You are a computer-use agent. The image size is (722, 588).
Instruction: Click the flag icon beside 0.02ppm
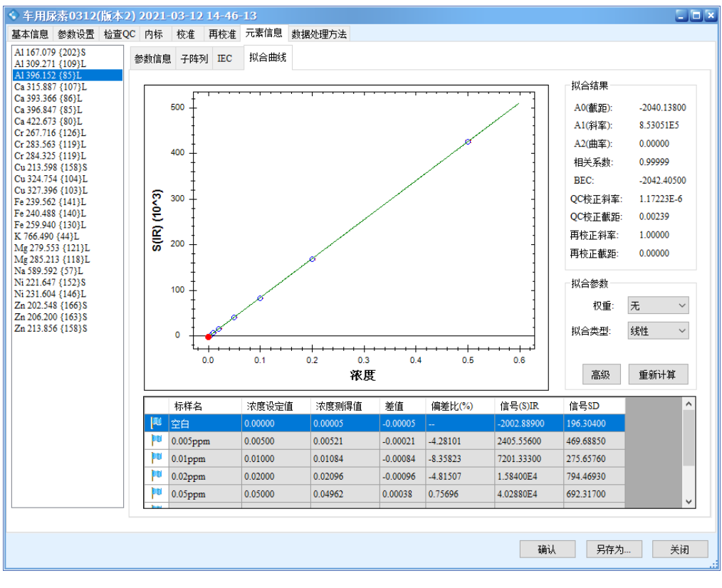tap(157, 475)
